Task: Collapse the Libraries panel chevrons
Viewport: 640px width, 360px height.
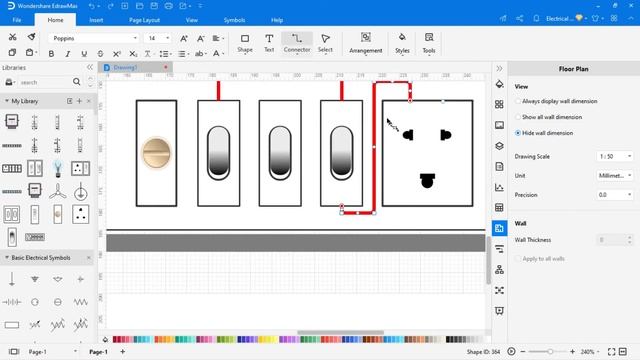Action: (x=90, y=67)
